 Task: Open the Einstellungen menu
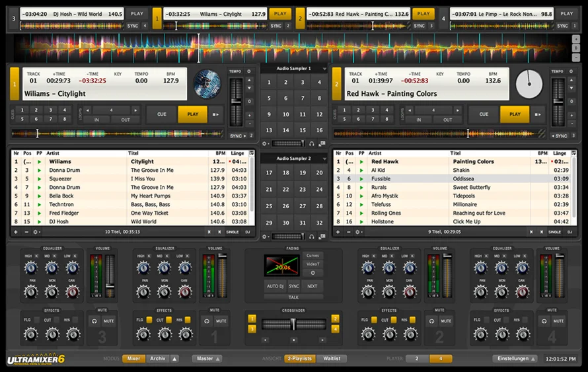point(515,359)
